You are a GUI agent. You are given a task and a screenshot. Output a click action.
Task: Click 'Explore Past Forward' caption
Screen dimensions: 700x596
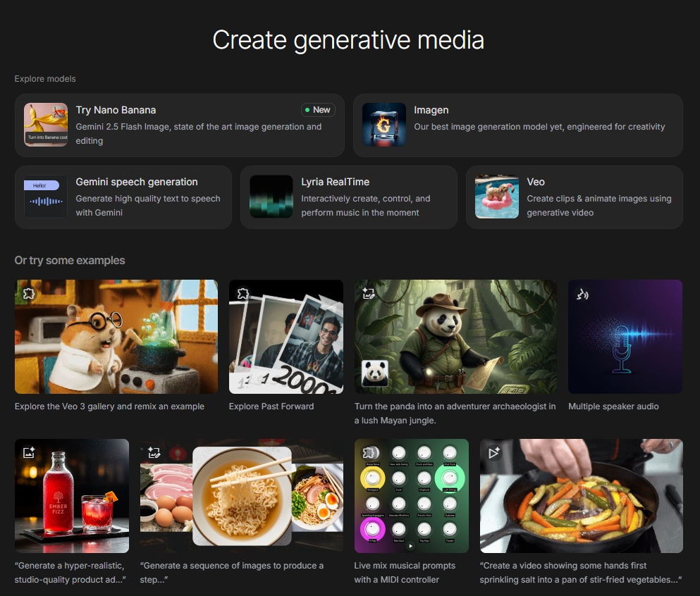pyautogui.click(x=271, y=406)
